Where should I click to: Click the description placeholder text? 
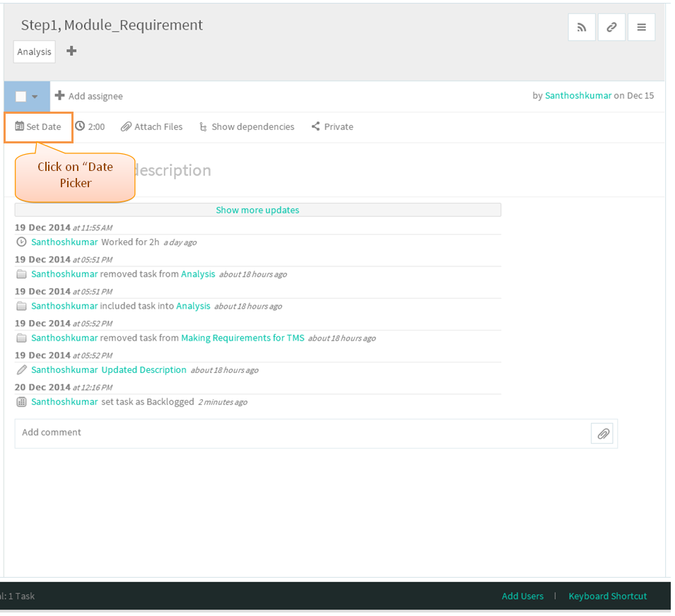point(172,170)
